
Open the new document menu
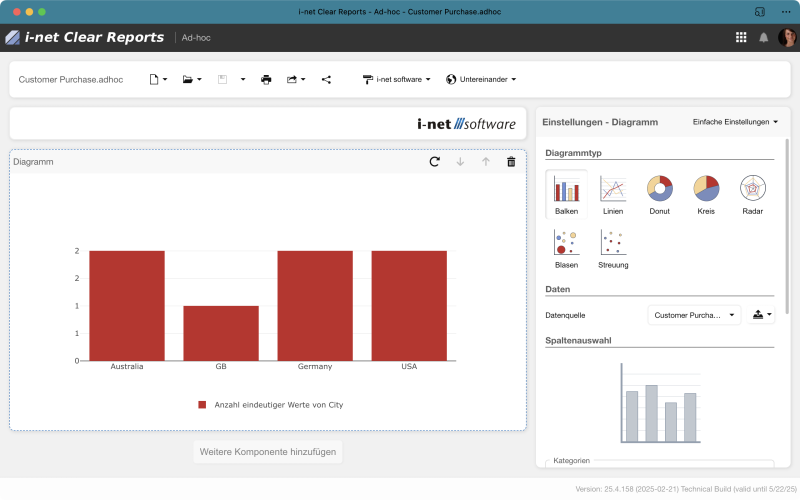tap(158, 79)
